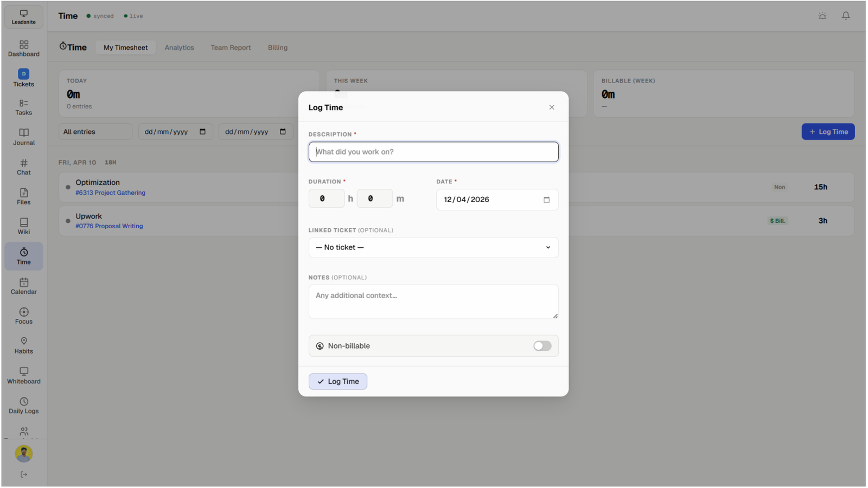Go to Tasks in sidebar
The image size is (868, 488).
tap(24, 107)
